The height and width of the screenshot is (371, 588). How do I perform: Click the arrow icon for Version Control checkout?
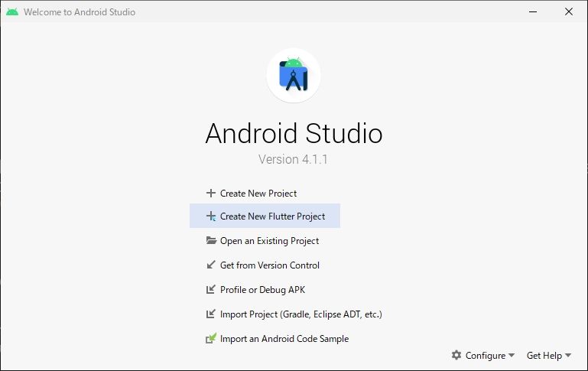coord(211,265)
